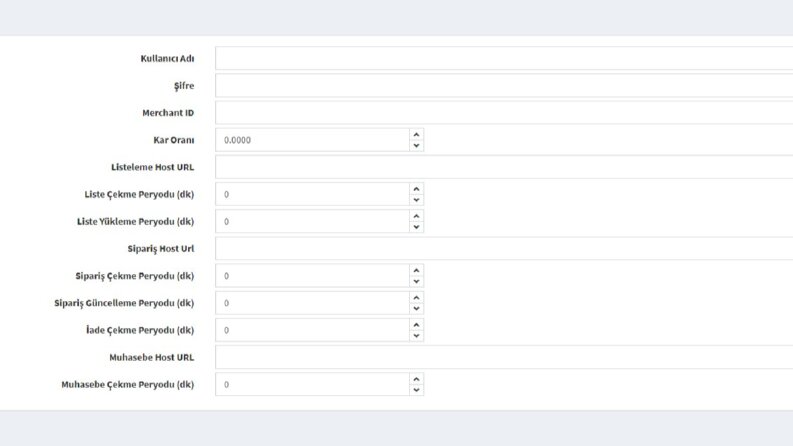
Task: Click the Sipariş Güncelleme Peryodu number field
Action: (x=312, y=303)
